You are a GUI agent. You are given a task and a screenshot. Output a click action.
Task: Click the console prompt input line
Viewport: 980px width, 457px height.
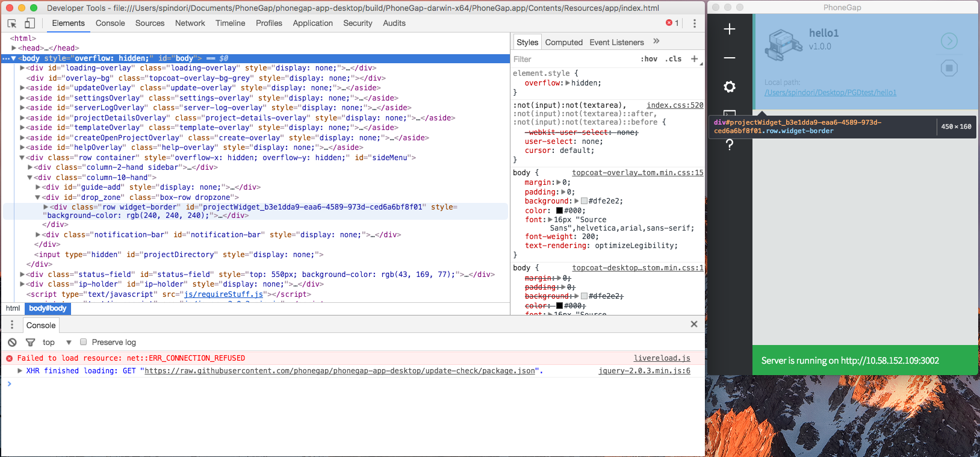[x=355, y=384]
